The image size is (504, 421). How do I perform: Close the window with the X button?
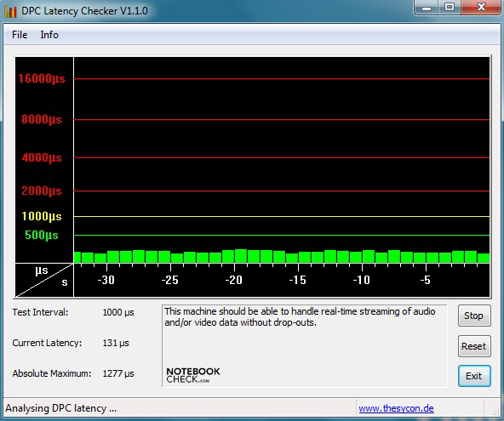point(481,8)
